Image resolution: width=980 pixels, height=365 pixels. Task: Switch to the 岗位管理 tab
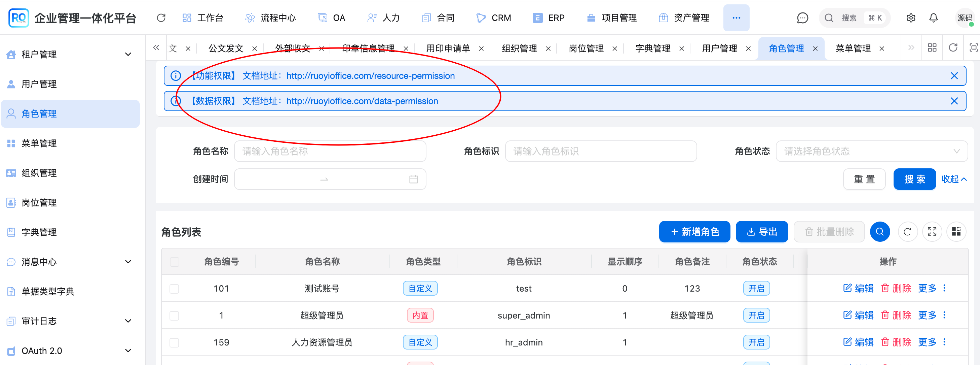(x=586, y=48)
